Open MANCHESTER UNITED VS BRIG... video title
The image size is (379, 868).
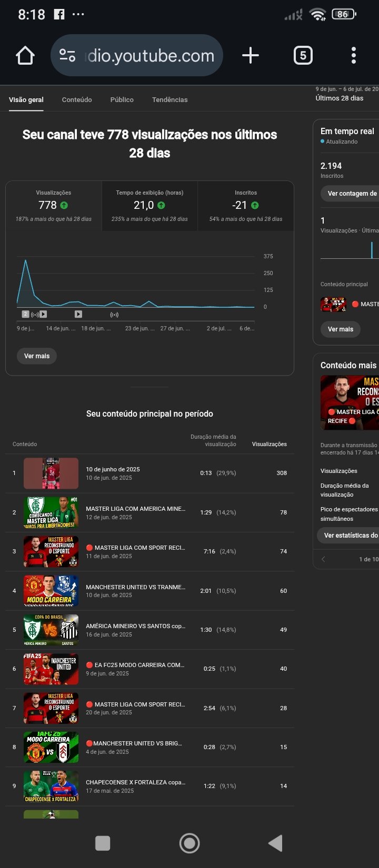pos(134,743)
